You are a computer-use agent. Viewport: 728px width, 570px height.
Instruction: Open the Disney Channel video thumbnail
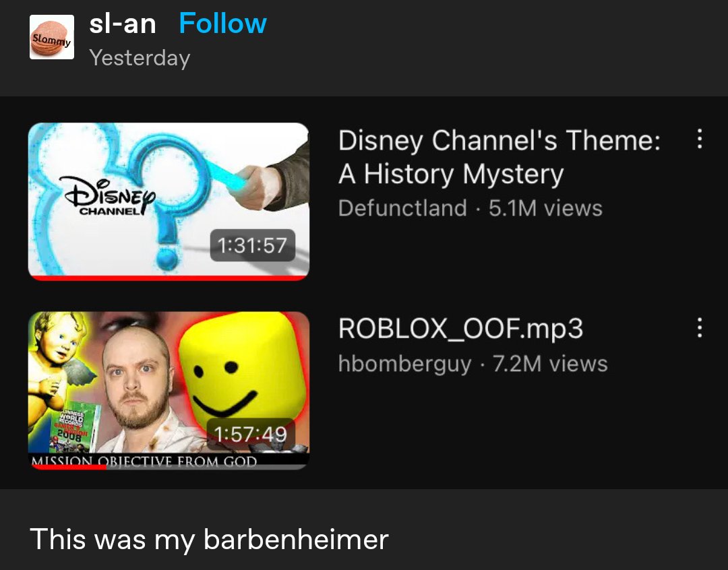(169, 201)
